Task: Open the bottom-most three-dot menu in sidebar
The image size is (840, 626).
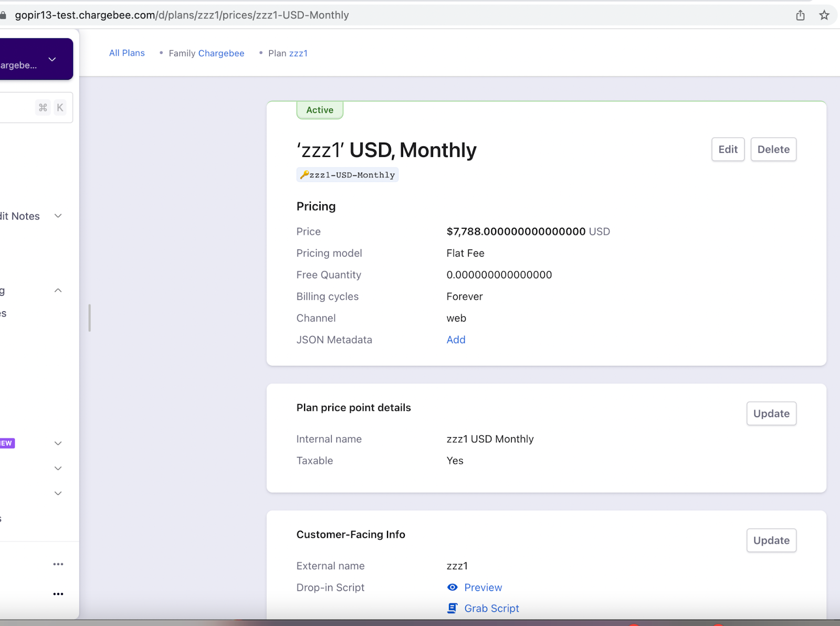Action: 58,594
